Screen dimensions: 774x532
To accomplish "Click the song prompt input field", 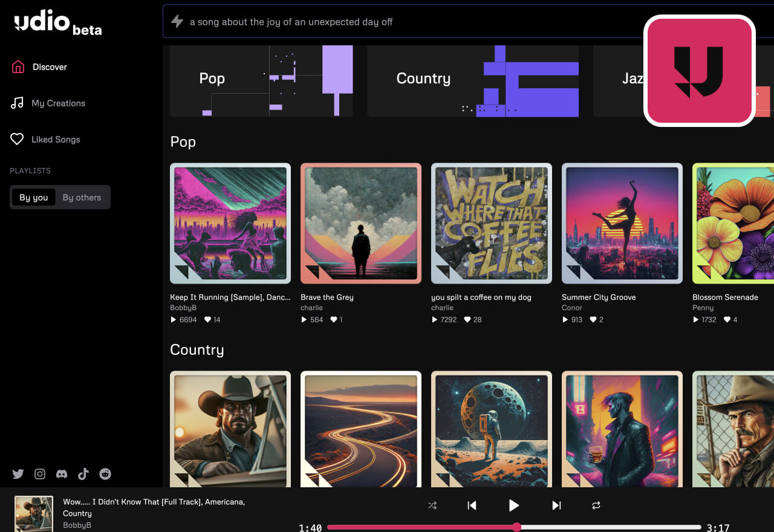I will 399,22.
